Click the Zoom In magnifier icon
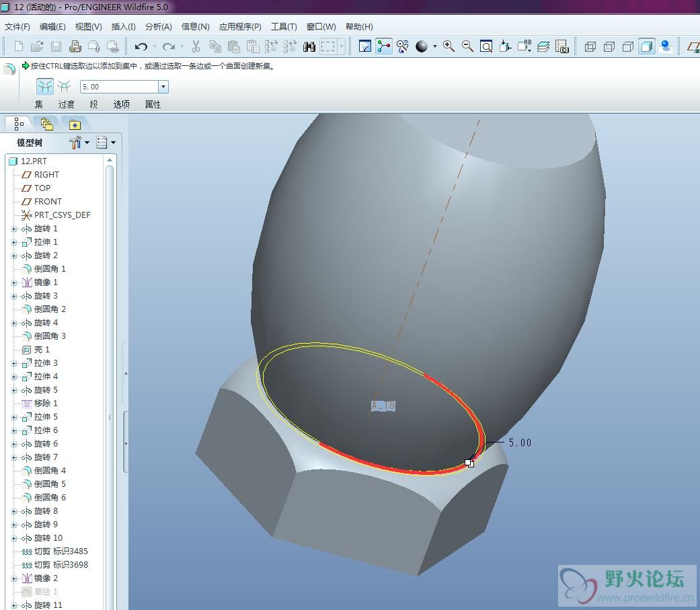700x610 pixels. [449, 46]
